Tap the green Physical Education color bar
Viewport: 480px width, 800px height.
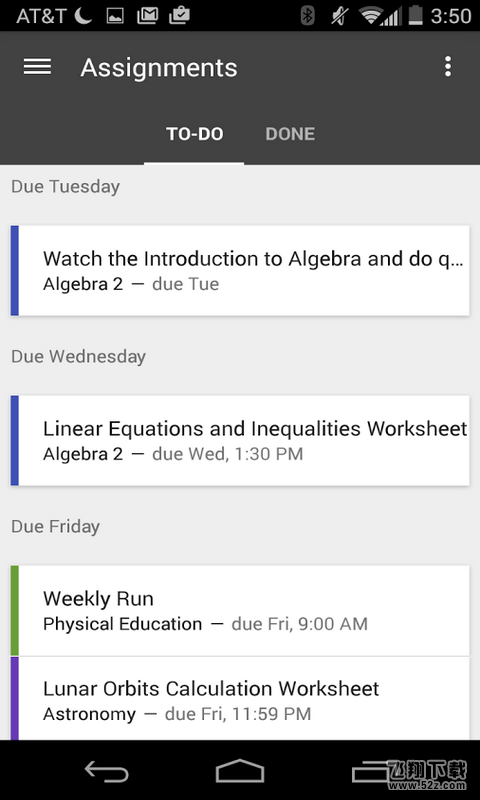tap(15, 610)
